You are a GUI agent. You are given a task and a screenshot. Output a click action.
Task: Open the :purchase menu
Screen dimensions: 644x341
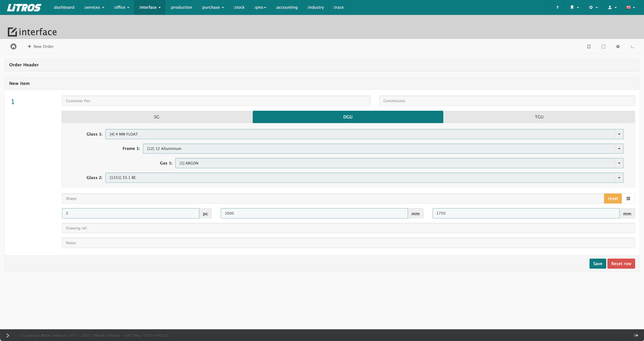click(213, 7)
